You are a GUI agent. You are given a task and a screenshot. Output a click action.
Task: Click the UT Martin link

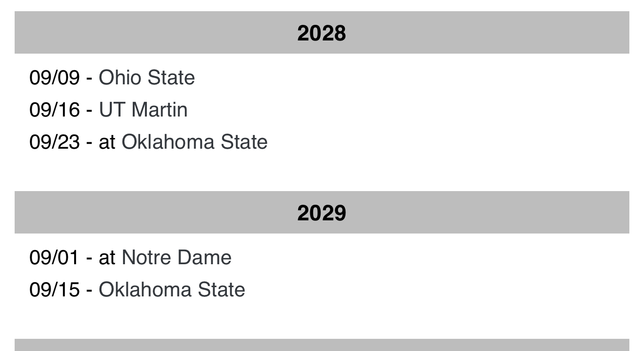(143, 110)
